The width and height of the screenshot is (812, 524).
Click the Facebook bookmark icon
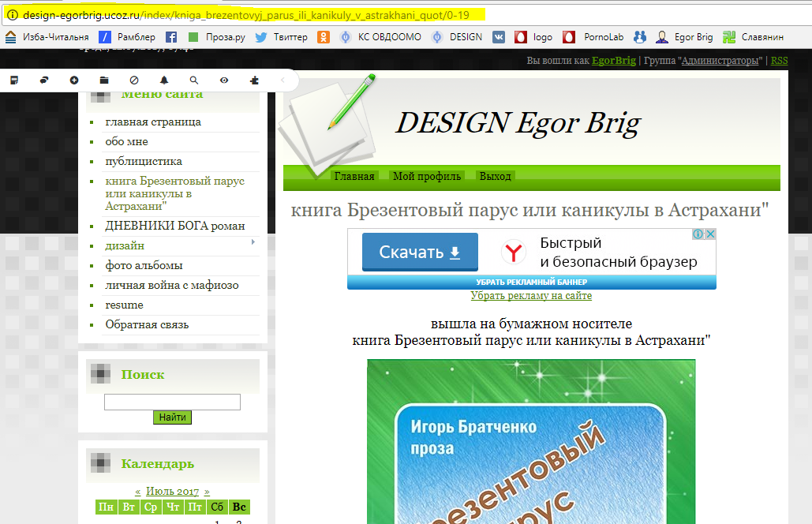(171, 37)
